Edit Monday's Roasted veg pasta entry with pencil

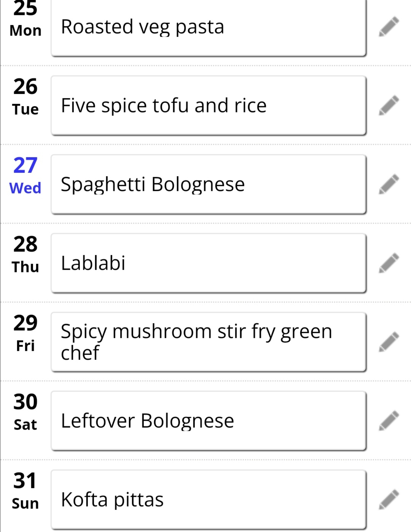click(x=389, y=27)
